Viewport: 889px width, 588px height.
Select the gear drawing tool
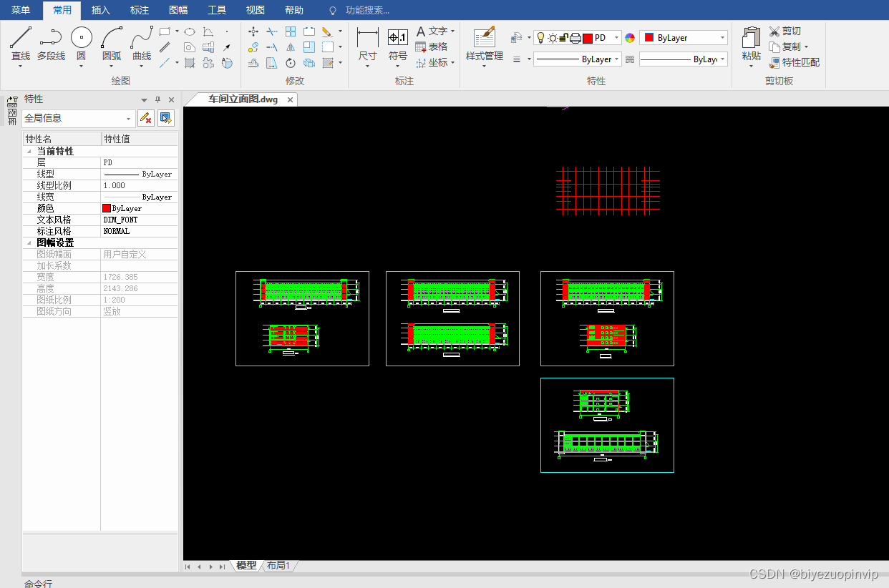click(x=208, y=63)
